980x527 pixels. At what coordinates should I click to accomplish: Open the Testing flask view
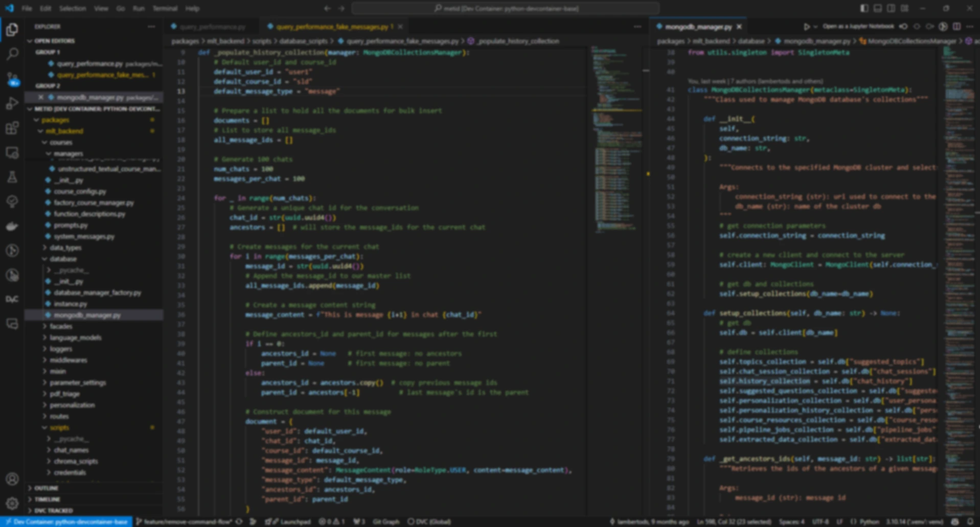[12, 177]
